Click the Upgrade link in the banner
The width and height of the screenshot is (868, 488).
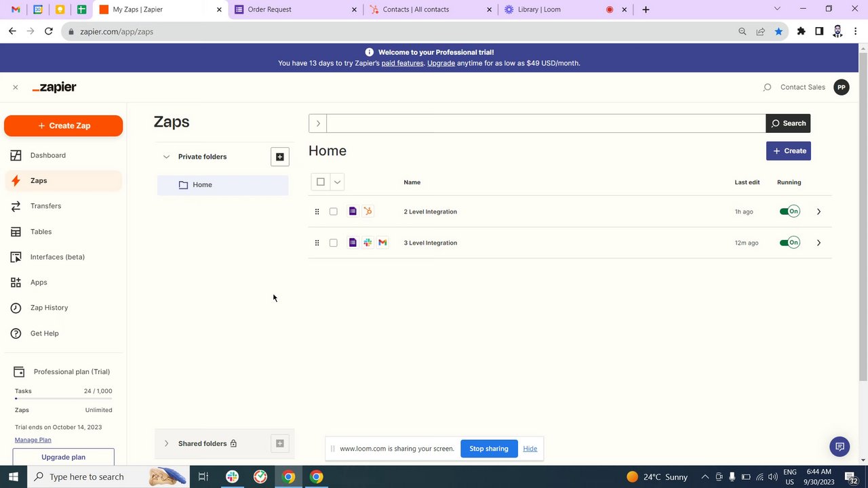[441, 63]
